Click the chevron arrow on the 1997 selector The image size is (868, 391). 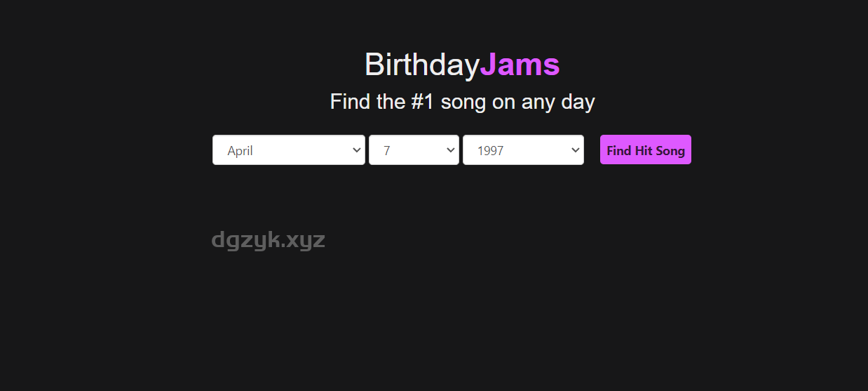[575, 150]
